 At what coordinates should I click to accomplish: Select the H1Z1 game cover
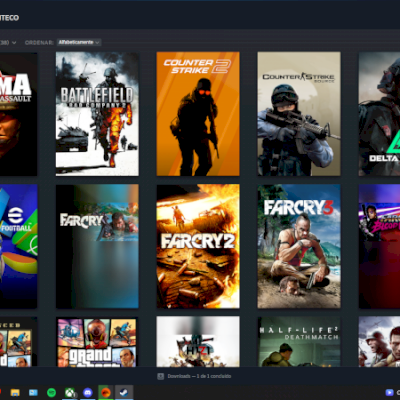(x=198, y=342)
